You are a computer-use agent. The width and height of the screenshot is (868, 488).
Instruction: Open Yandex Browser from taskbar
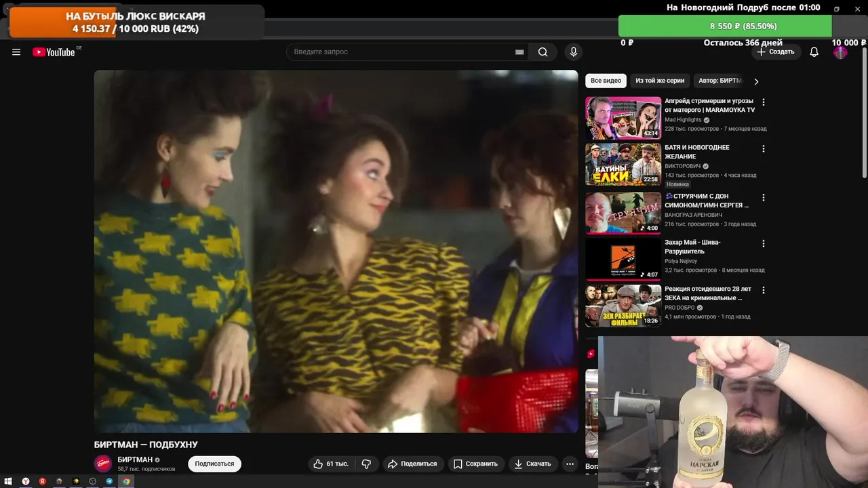[x=26, y=481]
